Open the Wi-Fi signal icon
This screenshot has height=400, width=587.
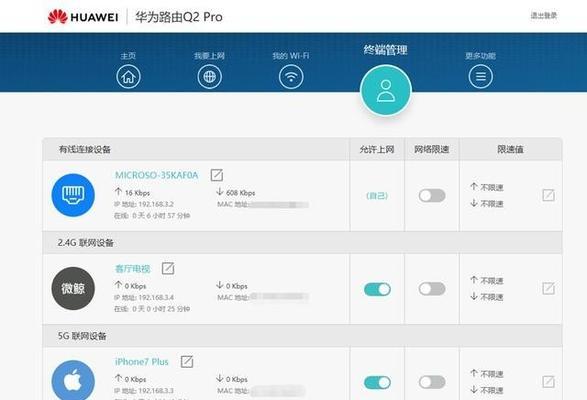[291, 76]
